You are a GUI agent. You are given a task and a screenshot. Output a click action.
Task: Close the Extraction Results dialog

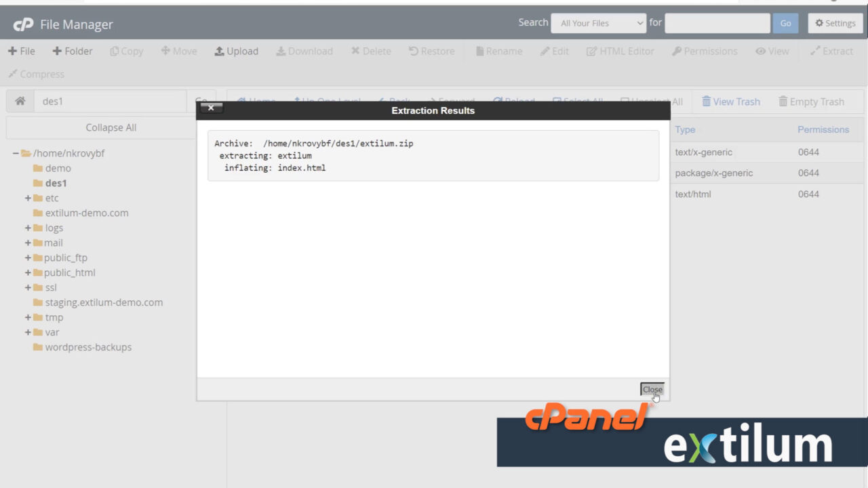[x=651, y=389]
